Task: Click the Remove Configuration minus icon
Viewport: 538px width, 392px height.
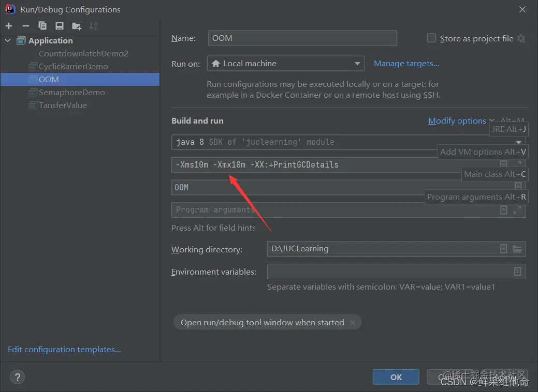Action: 25,26
